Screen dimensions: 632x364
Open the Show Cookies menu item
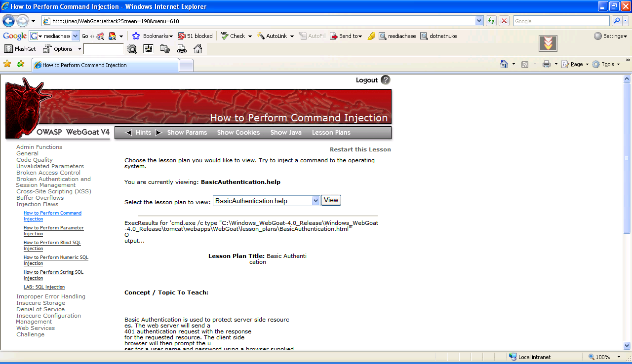238,133
